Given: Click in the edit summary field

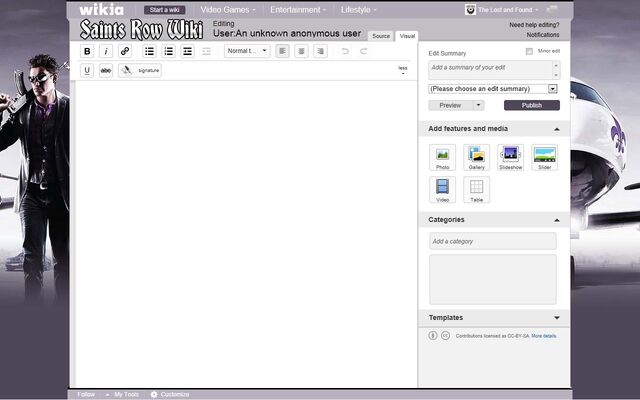Looking at the screenshot, I should 494,70.
